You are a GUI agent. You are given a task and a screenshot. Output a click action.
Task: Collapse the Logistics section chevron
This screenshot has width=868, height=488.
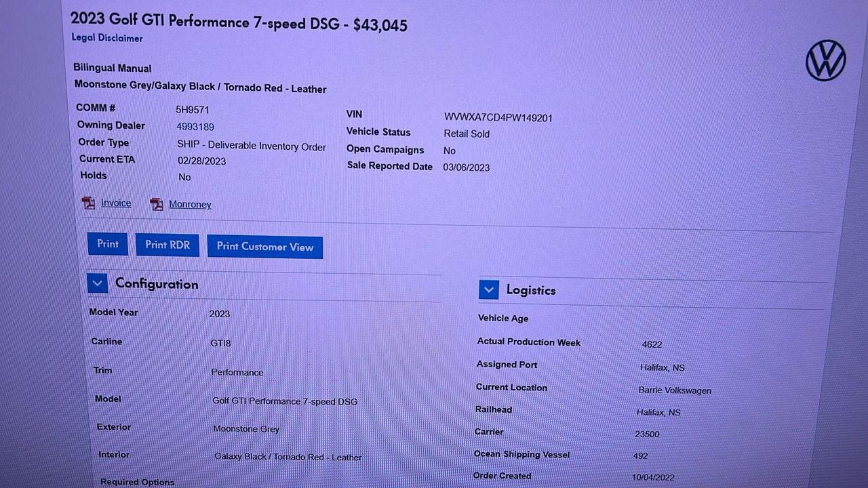point(489,289)
